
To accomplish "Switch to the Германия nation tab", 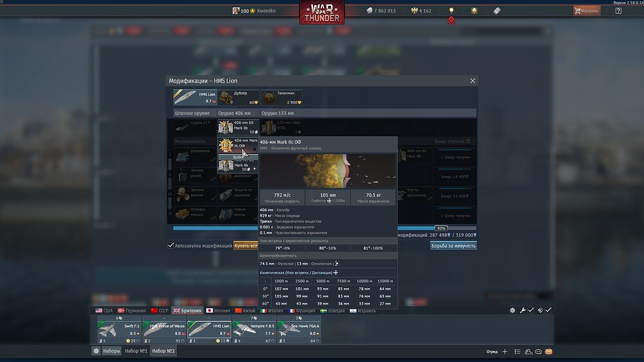I will [x=132, y=310].
